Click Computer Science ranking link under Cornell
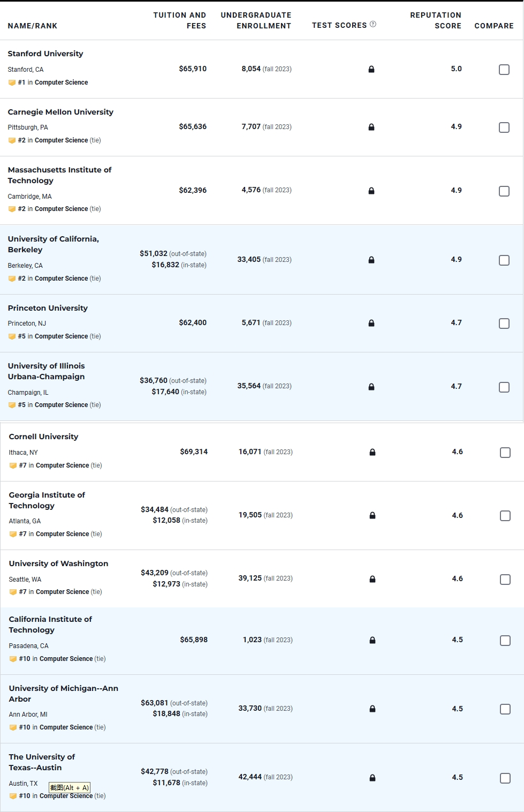The image size is (524, 812). (x=62, y=465)
